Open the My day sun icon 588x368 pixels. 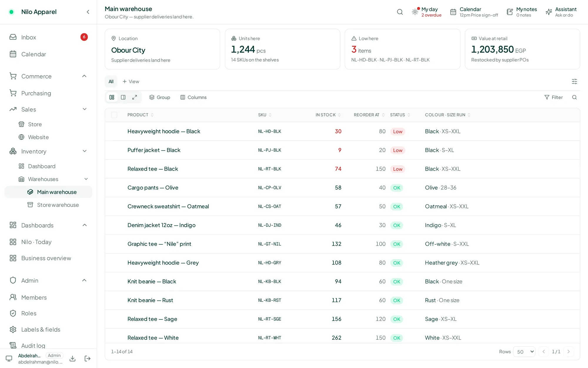pyautogui.click(x=415, y=12)
